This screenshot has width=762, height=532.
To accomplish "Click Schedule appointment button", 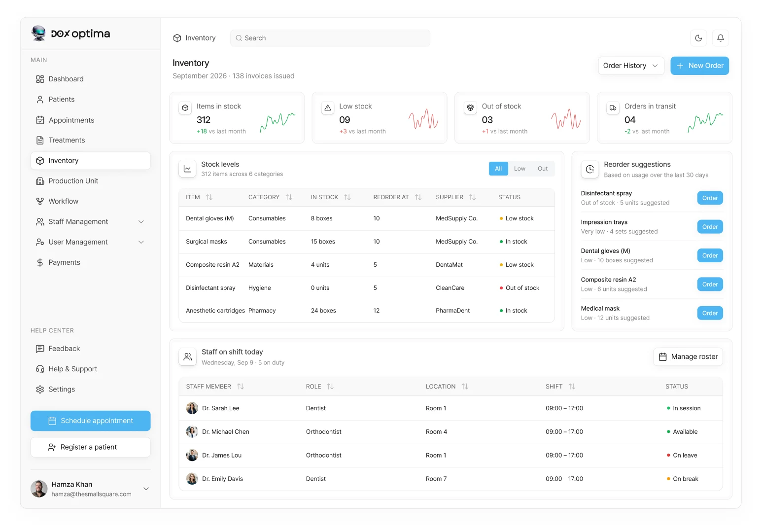I will pos(90,421).
